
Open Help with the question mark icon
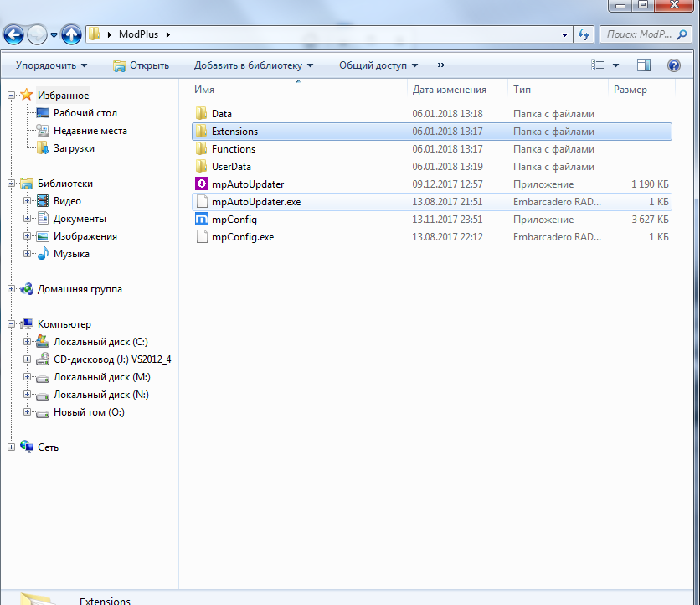(x=674, y=65)
